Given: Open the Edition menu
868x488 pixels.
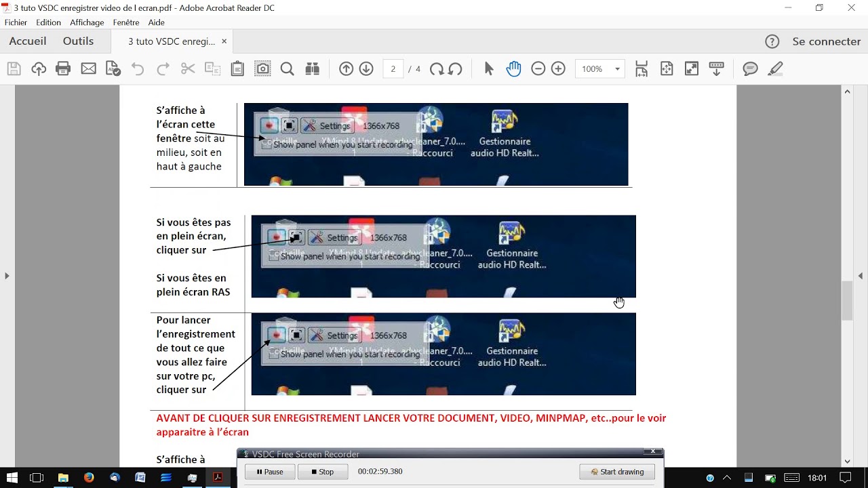Looking at the screenshot, I should point(49,22).
